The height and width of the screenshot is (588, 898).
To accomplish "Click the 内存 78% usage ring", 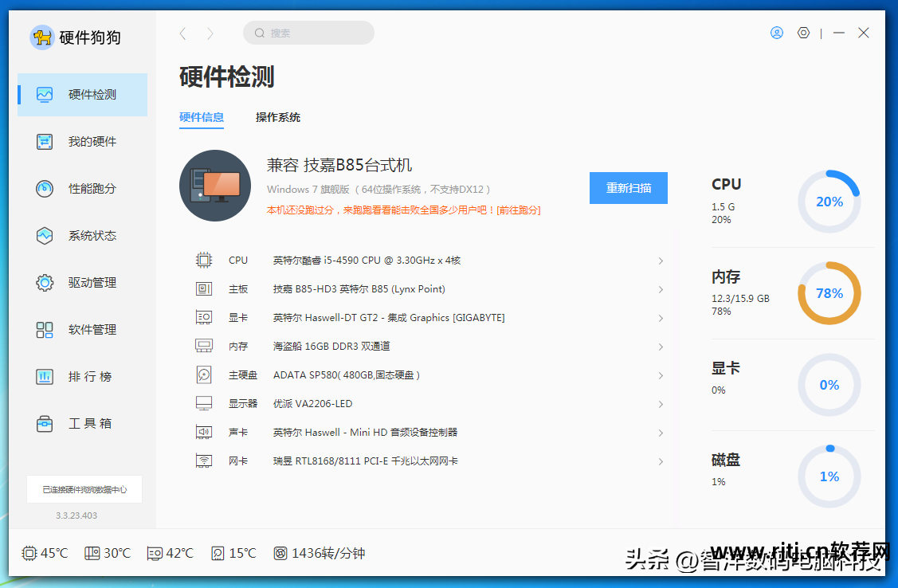I will tap(829, 293).
